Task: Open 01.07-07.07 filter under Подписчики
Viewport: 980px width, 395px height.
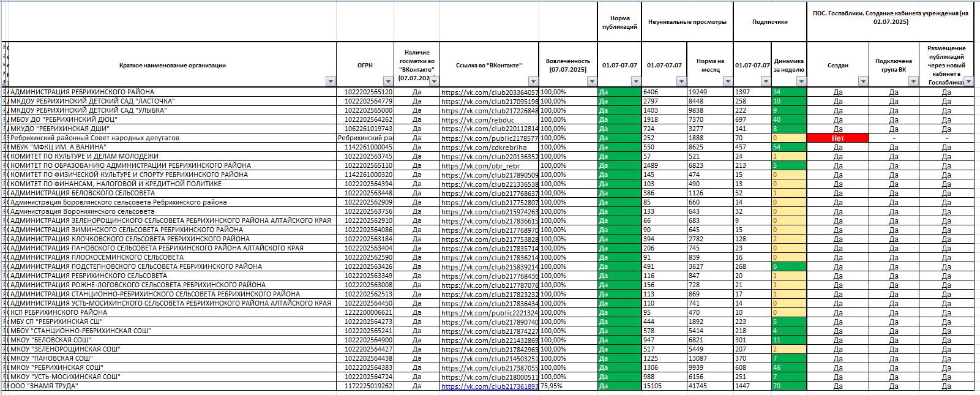Action: pos(766,81)
